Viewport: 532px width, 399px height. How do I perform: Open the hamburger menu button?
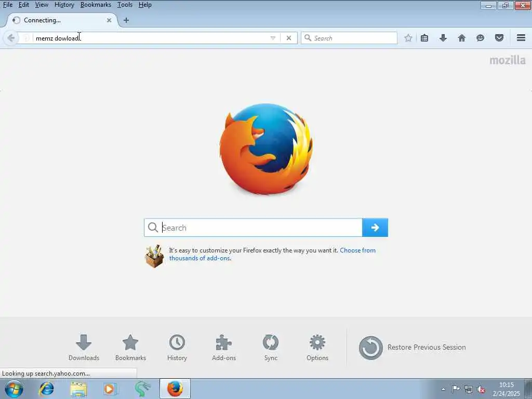click(521, 37)
